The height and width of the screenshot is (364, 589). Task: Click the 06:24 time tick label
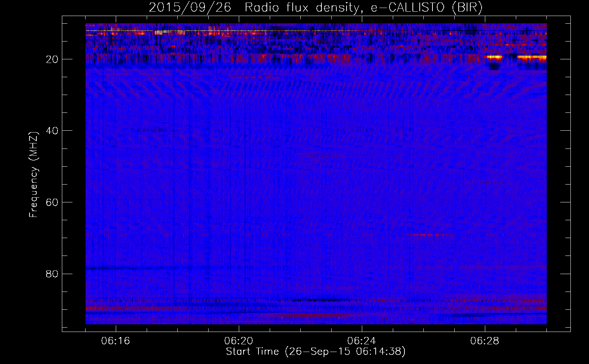tap(362, 341)
